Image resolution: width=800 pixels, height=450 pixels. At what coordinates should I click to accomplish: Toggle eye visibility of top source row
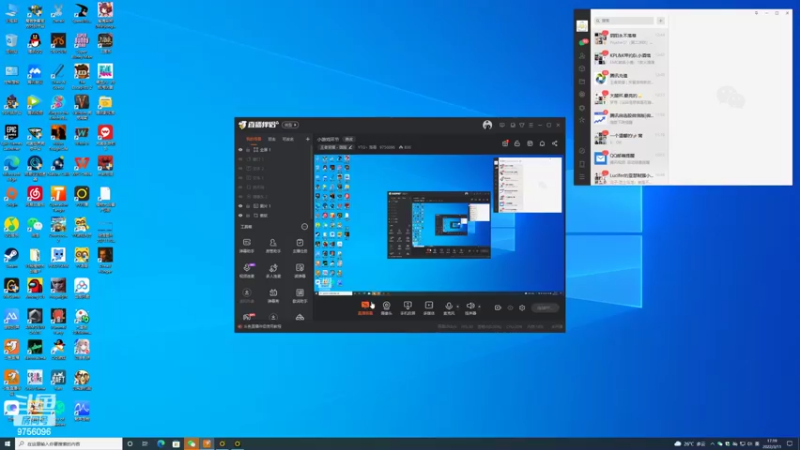click(240, 150)
